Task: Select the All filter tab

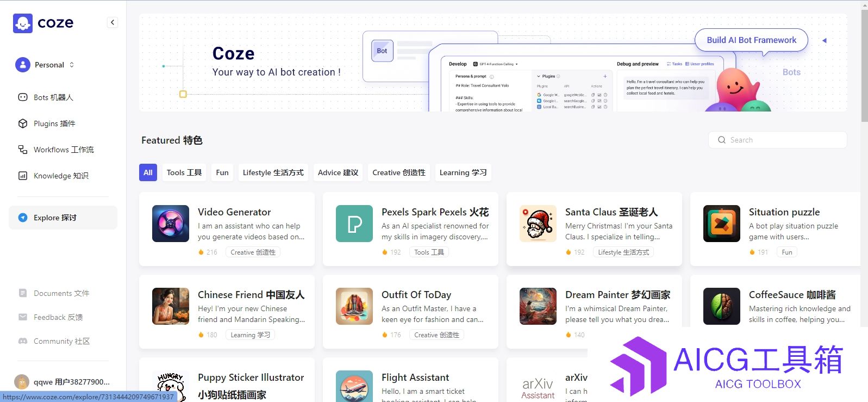Action: (x=148, y=172)
